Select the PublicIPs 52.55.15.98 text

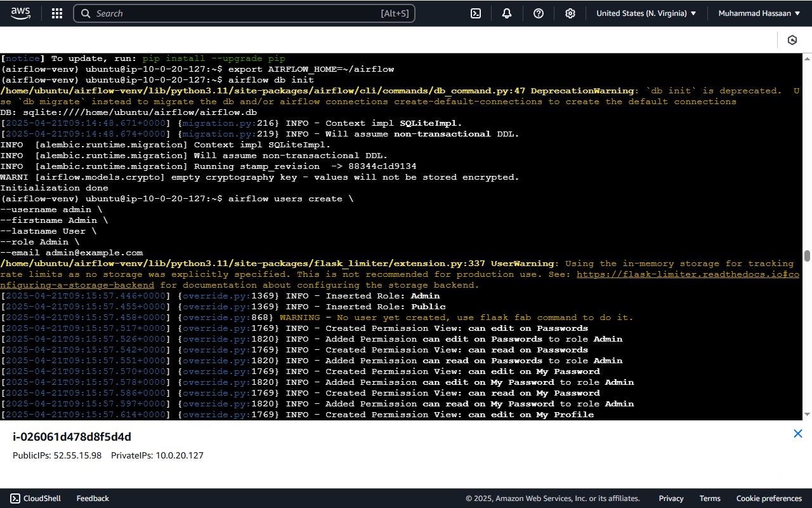tap(57, 455)
